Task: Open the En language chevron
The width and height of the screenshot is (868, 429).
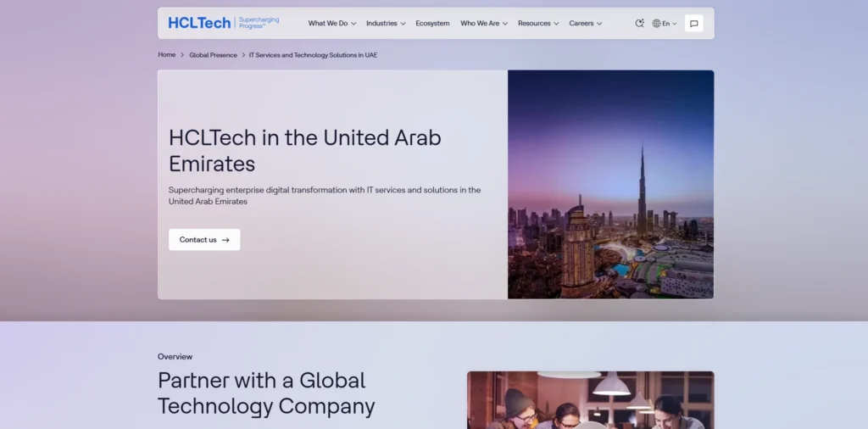Action: [x=674, y=24]
